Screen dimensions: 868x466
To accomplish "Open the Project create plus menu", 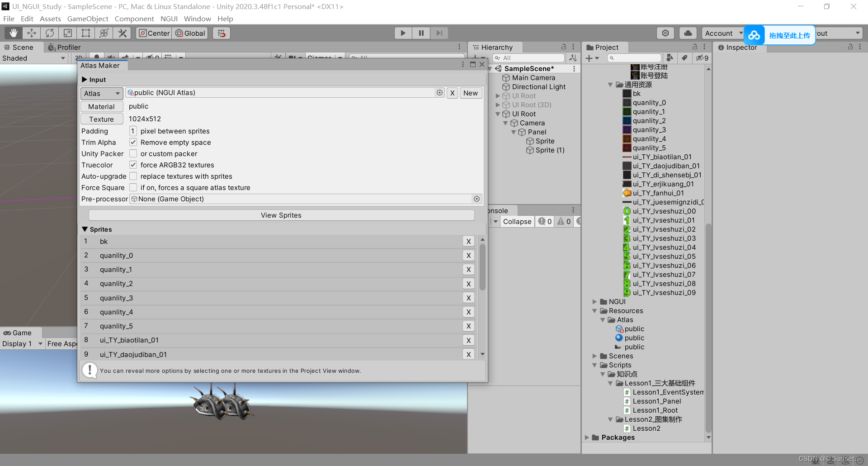I will tap(592, 58).
